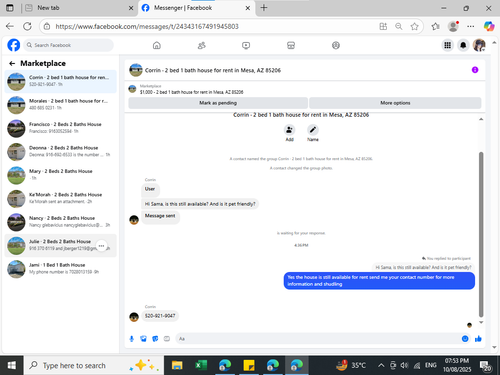Open File Explorer from taskbar
Screen dimensions: 500x375
tap(177, 365)
